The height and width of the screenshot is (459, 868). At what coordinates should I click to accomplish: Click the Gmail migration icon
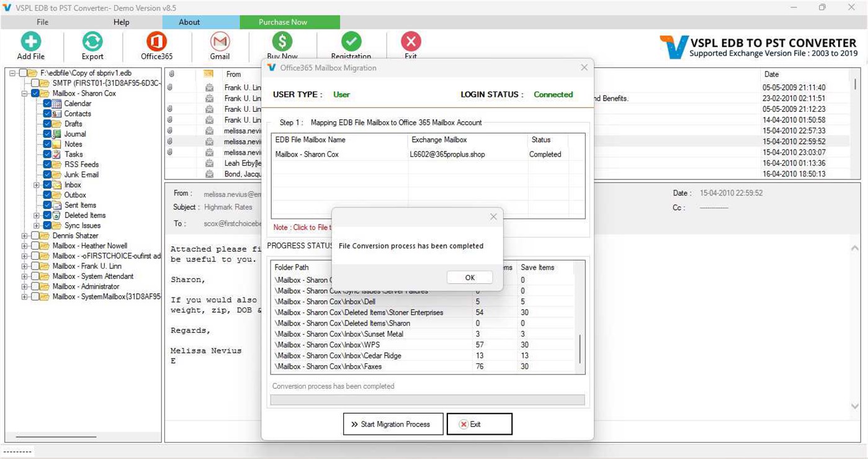click(x=220, y=43)
